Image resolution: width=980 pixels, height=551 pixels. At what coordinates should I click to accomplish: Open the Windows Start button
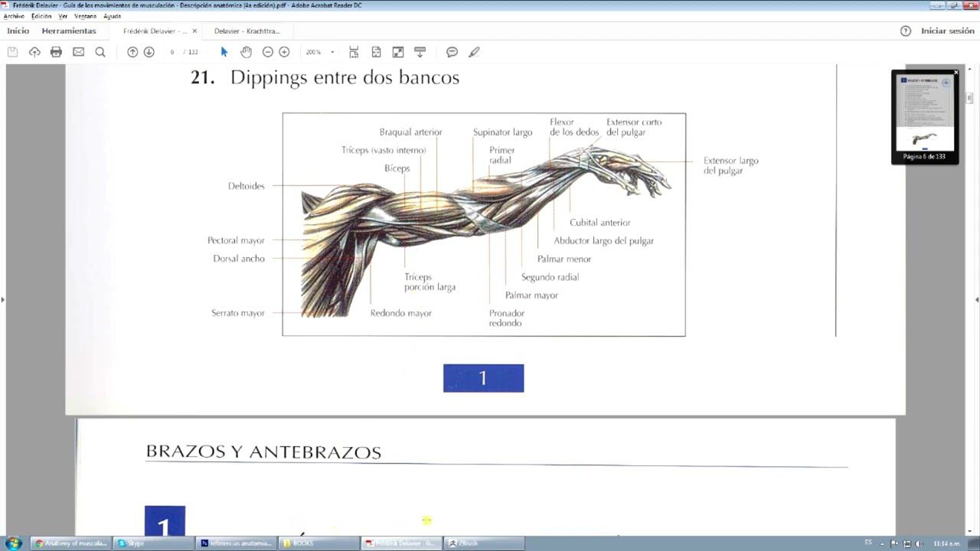(x=13, y=543)
